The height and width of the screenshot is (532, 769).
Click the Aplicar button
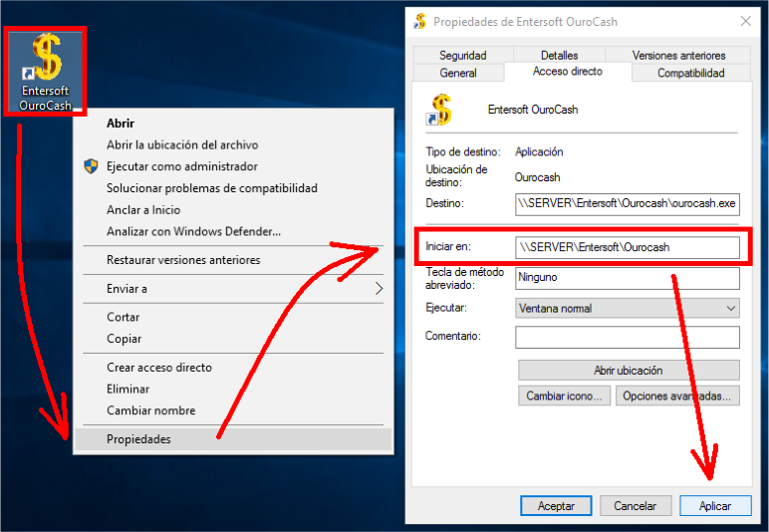click(x=715, y=505)
